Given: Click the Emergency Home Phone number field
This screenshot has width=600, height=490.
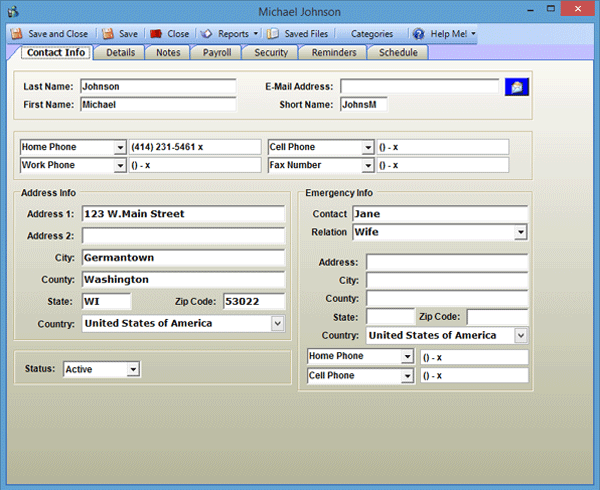Looking at the screenshot, I should pos(474,357).
